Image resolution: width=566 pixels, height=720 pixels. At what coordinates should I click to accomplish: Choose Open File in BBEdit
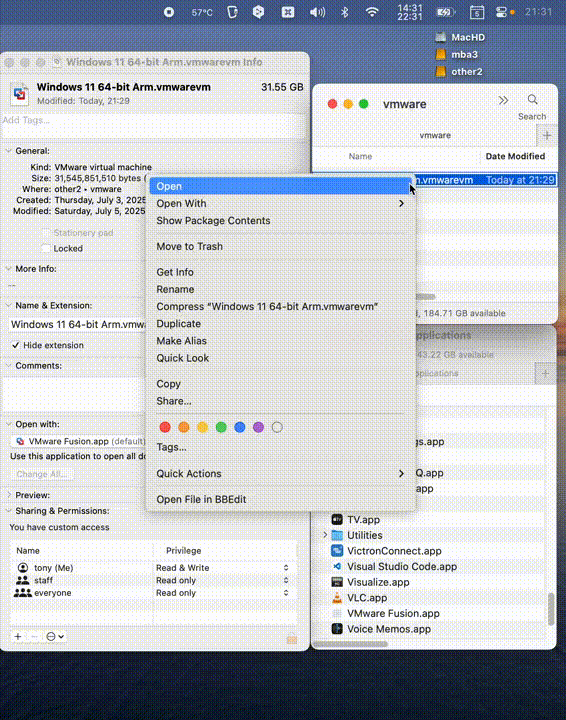(280, 499)
